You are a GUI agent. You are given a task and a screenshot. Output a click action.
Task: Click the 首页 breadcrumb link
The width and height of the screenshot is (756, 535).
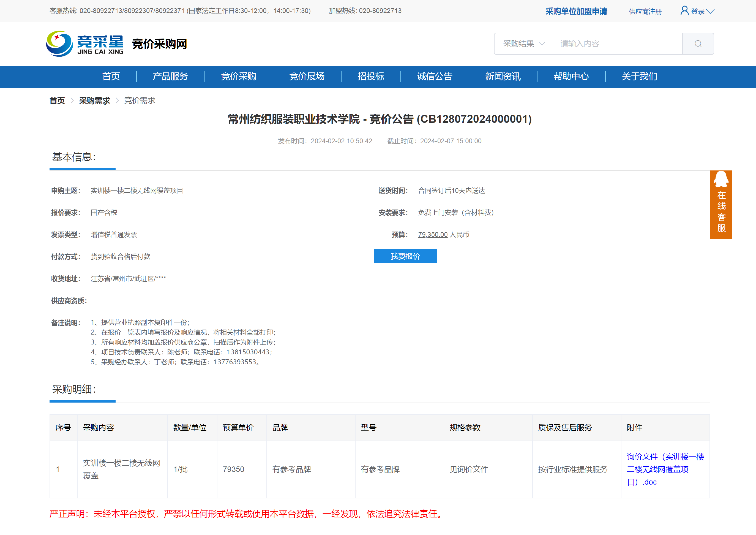pyautogui.click(x=57, y=101)
